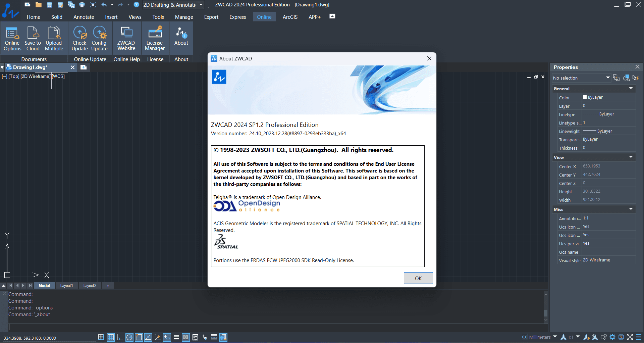
Task: Click the Visual style 2D Wireframe value
Action: pyautogui.click(x=609, y=260)
